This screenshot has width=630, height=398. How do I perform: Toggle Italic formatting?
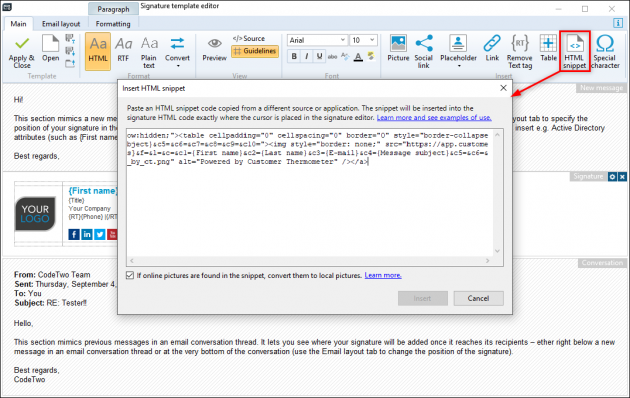point(307,57)
